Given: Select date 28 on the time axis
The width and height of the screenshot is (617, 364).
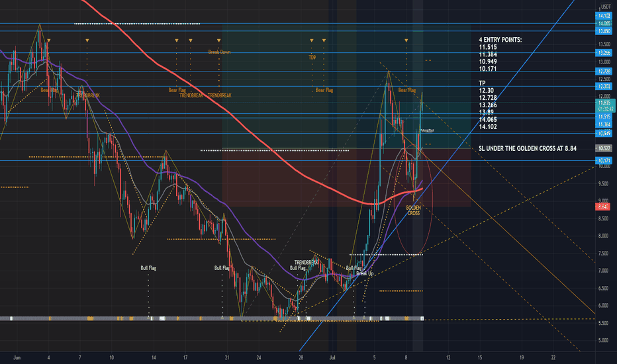Looking at the screenshot, I should pyautogui.click(x=301, y=357).
